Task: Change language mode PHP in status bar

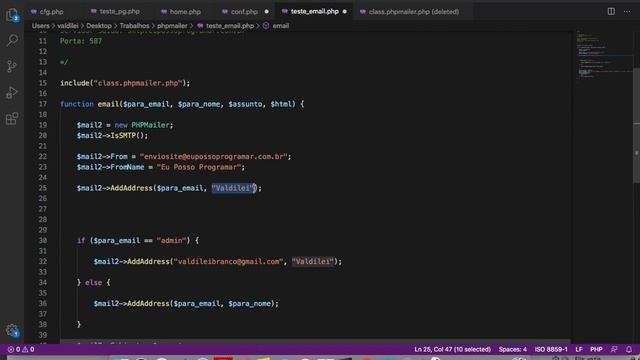Action: coord(596,349)
